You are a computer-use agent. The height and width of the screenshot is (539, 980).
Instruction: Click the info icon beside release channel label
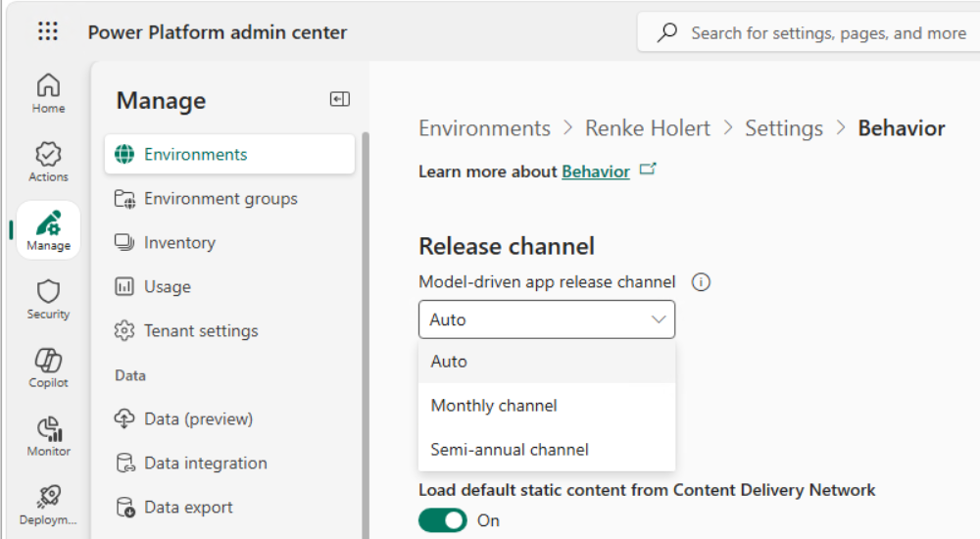[702, 282]
